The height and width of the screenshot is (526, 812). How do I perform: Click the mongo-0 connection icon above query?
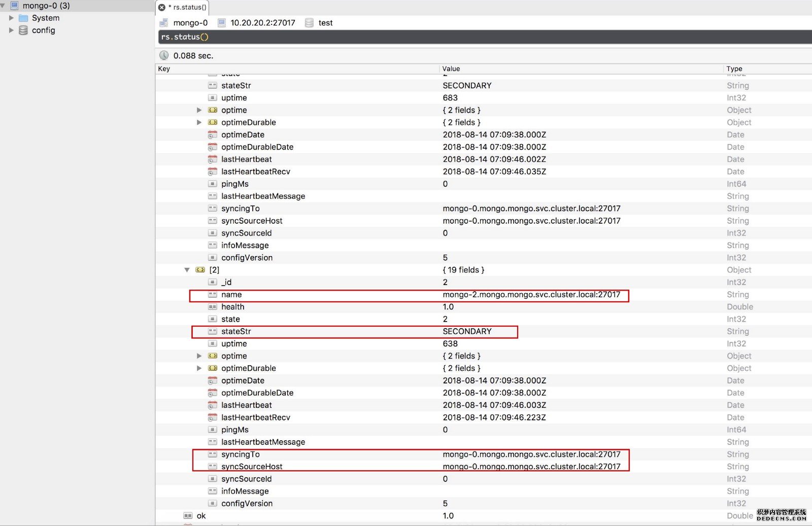tap(164, 23)
